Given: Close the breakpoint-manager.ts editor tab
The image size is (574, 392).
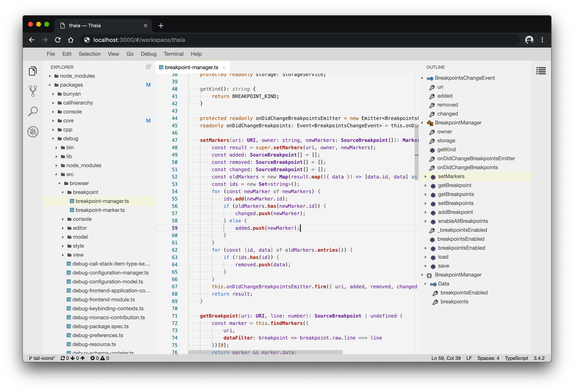Looking at the screenshot, I should pos(224,68).
